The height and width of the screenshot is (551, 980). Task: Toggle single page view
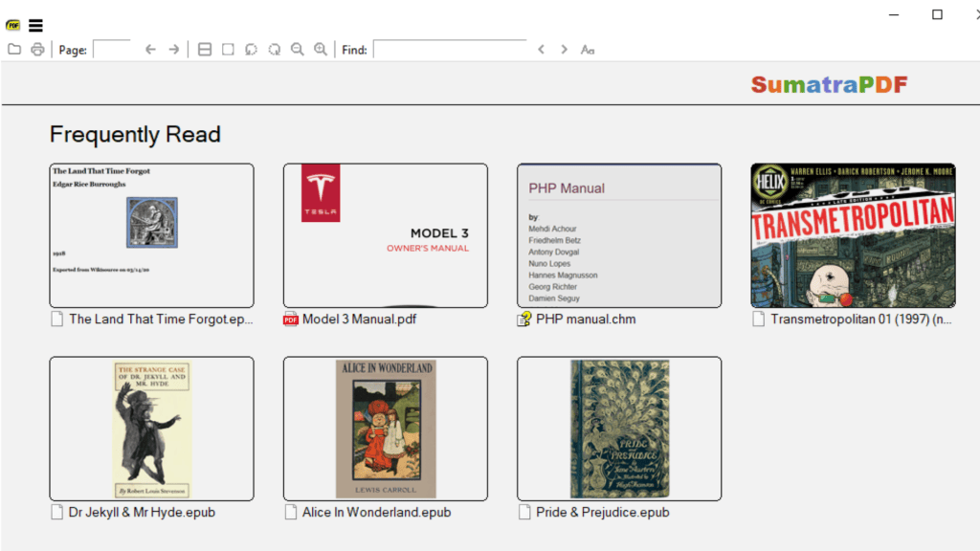227,49
